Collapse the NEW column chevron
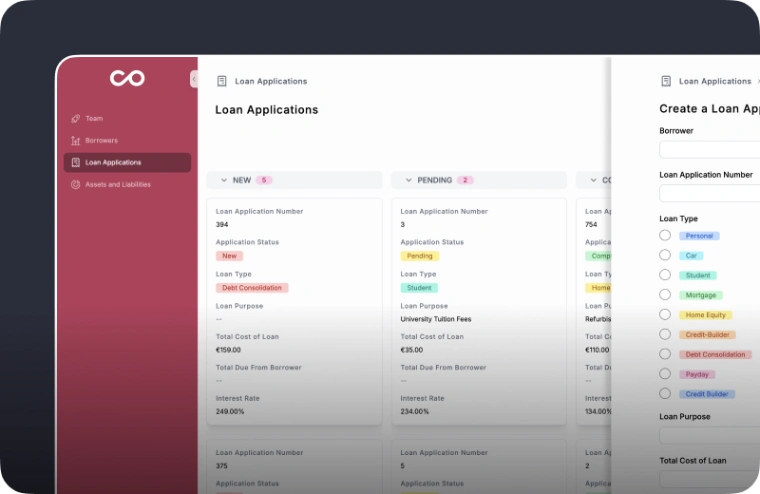Image resolution: width=760 pixels, height=494 pixels. [223, 180]
